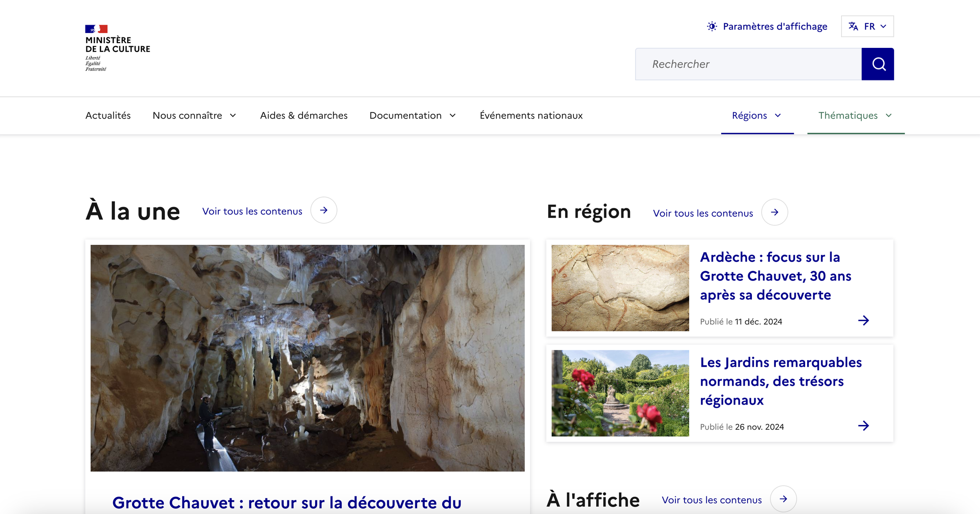Image resolution: width=980 pixels, height=514 pixels.
Task: Click arrow circle beside En région heading
Action: 775,212
